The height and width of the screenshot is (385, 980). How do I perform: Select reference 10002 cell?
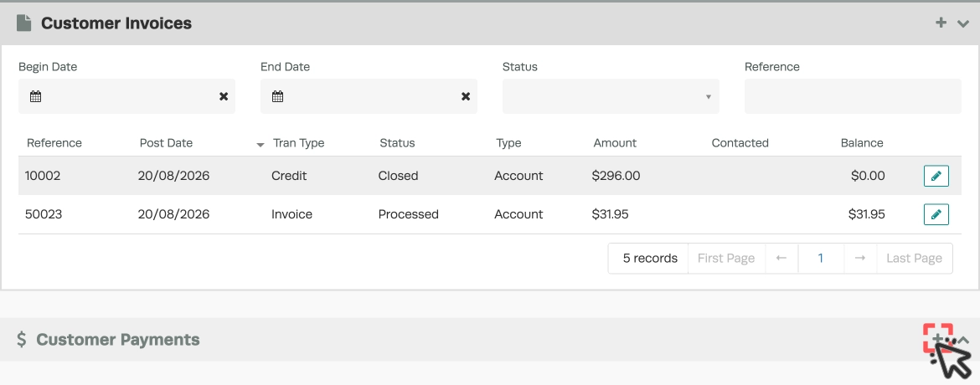[43, 176]
